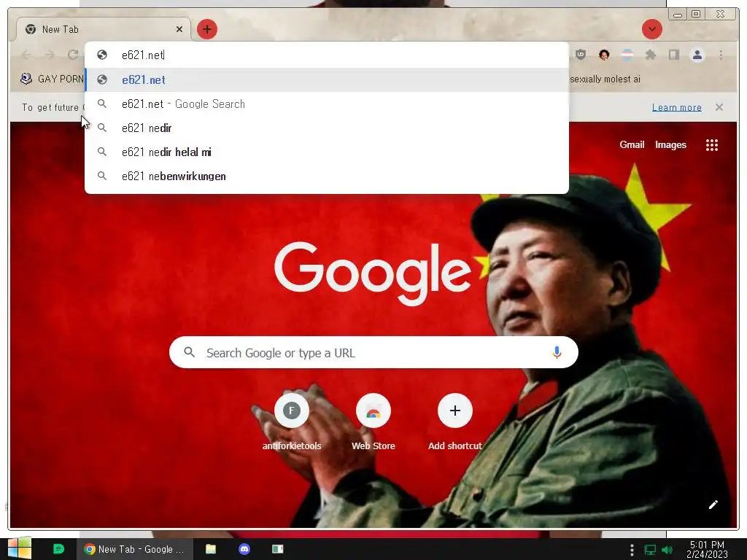Open the clock showing 5:01 PM
This screenshot has height=560, width=747.
[707, 549]
